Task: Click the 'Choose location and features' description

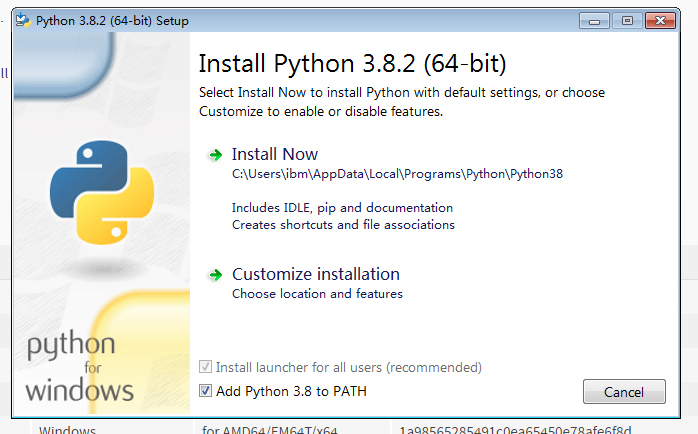Action: tap(317, 294)
